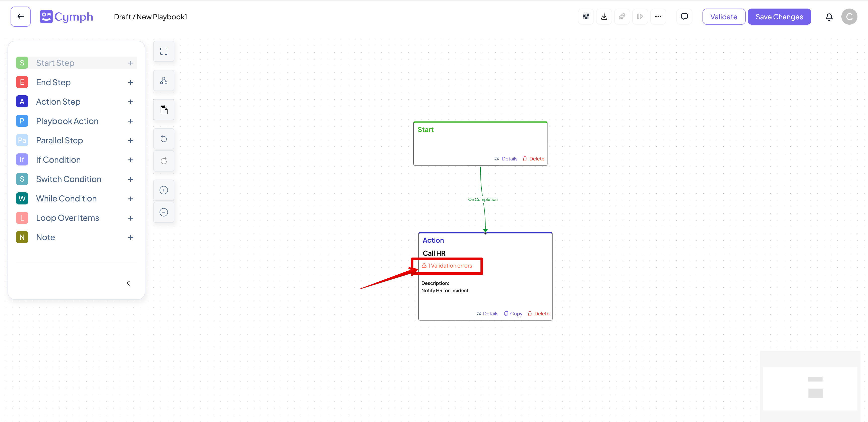The height and width of the screenshot is (422, 868).
Task: Add a While Condition step
Action: click(130, 198)
